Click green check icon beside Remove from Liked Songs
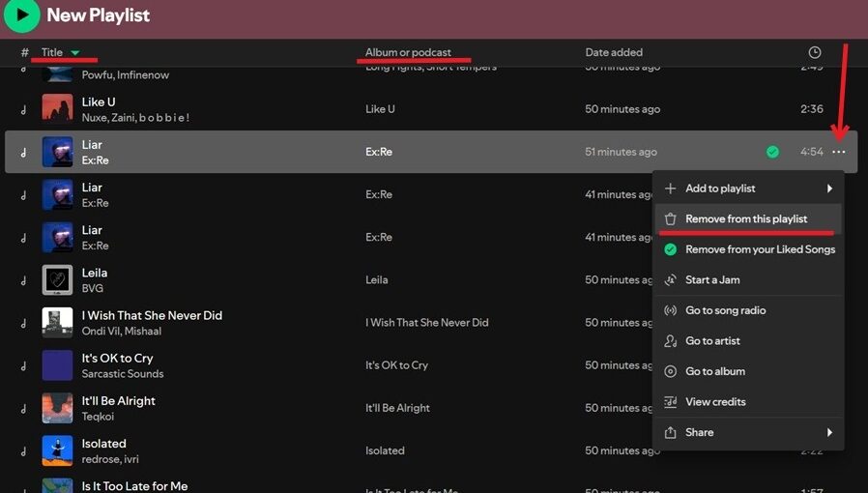This screenshot has height=493, width=868. click(671, 249)
